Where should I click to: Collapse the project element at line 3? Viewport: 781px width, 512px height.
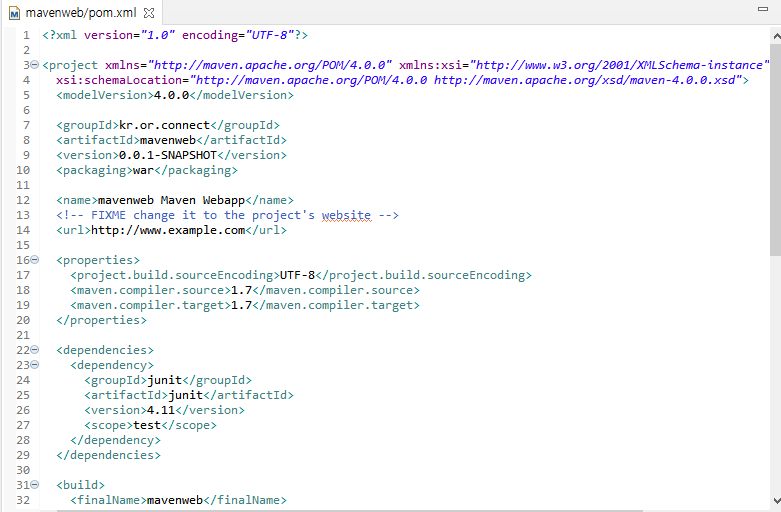(34, 65)
